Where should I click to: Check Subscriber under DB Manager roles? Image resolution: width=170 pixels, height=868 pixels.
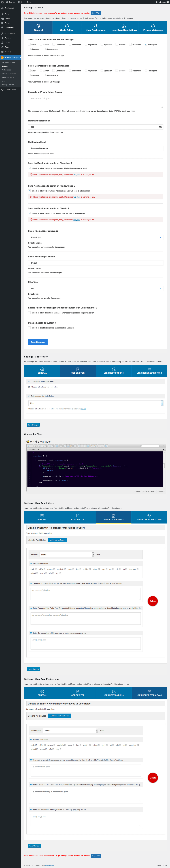click(x=70, y=71)
